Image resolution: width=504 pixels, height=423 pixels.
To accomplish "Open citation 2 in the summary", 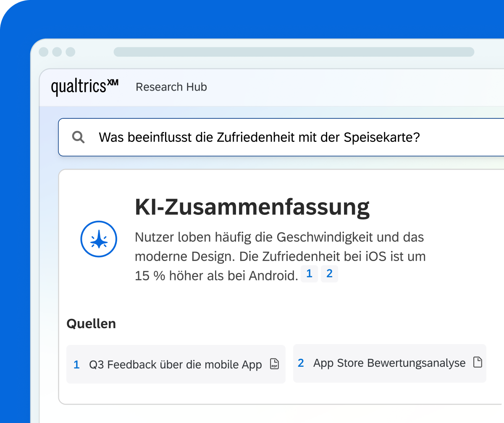I will pos(329,274).
